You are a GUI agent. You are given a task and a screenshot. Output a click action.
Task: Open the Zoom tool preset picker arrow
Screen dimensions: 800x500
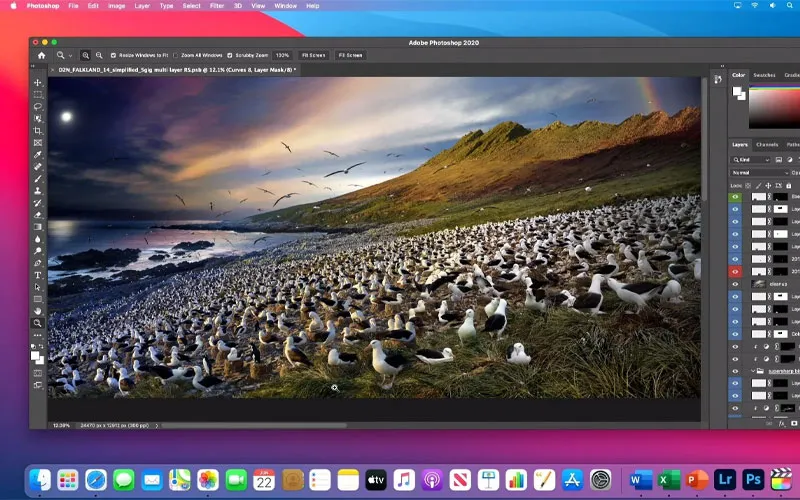tap(73, 55)
